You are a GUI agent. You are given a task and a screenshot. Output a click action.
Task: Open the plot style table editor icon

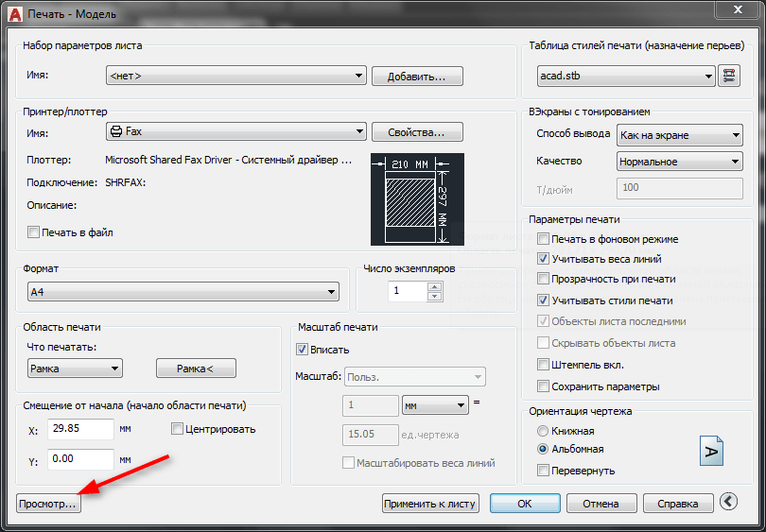click(x=729, y=77)
